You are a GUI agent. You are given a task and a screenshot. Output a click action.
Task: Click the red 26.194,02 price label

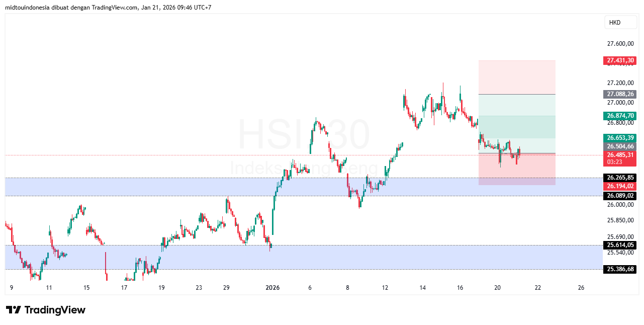[x=620, y=186]
